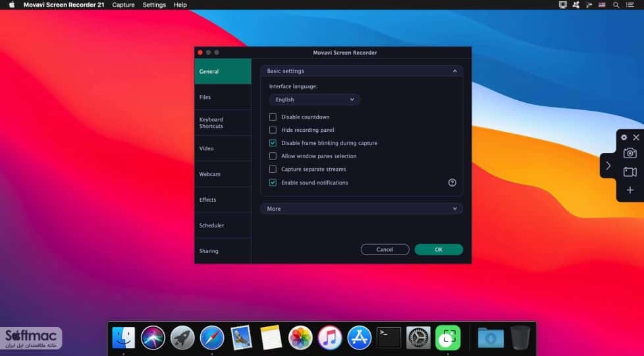Open the Trash in the dock
Screen dimensions: 644x356
point(520,338)
